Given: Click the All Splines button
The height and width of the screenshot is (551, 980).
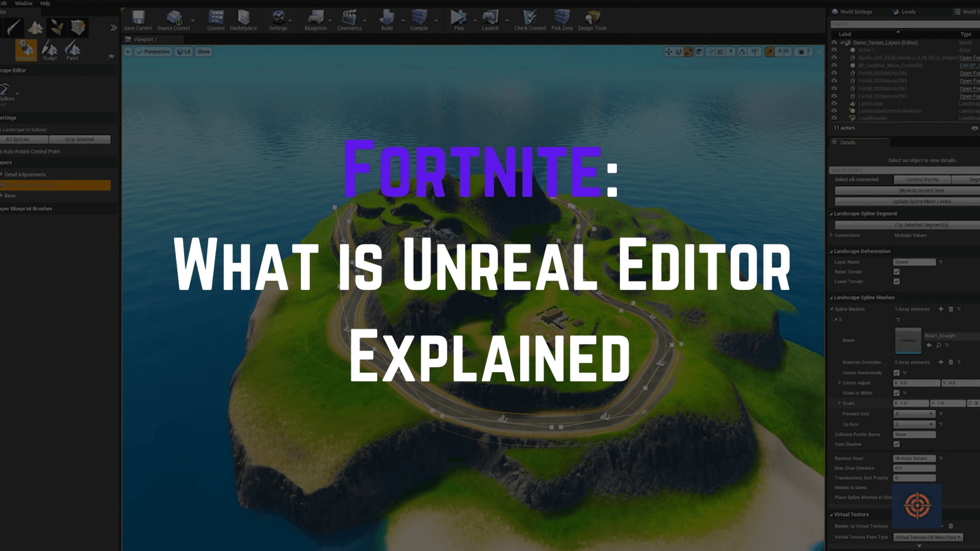Looking at the screenshot, I should (x=24, y=139).
